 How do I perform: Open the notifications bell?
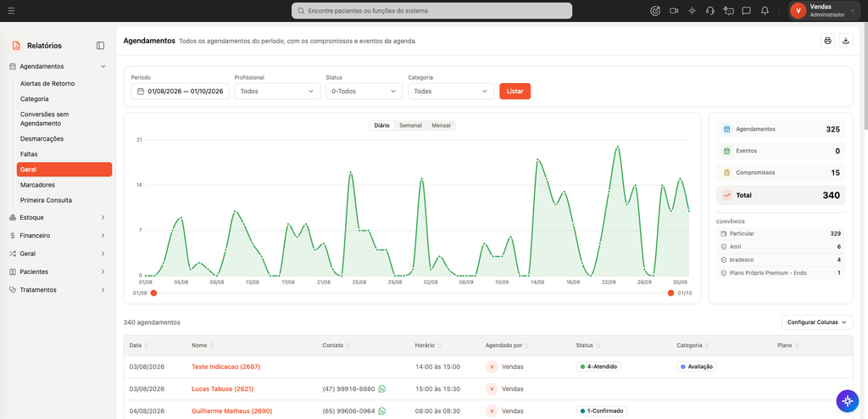[x=765, y=10]
